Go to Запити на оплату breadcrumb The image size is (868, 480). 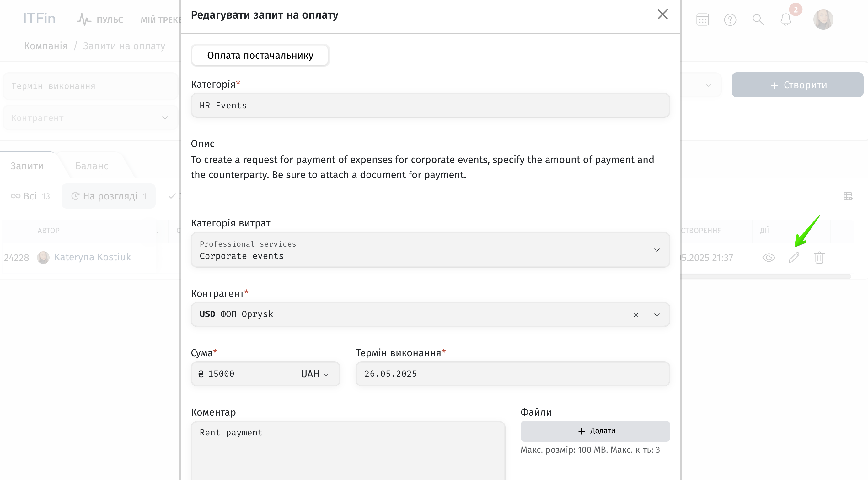coord(124,46)
